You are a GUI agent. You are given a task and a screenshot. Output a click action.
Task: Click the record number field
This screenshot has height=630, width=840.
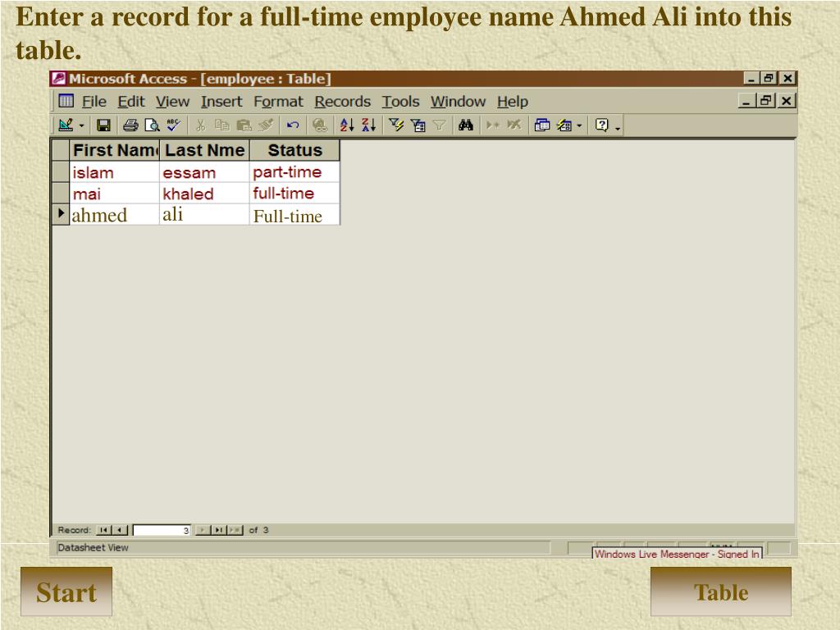tap(162, 530)
